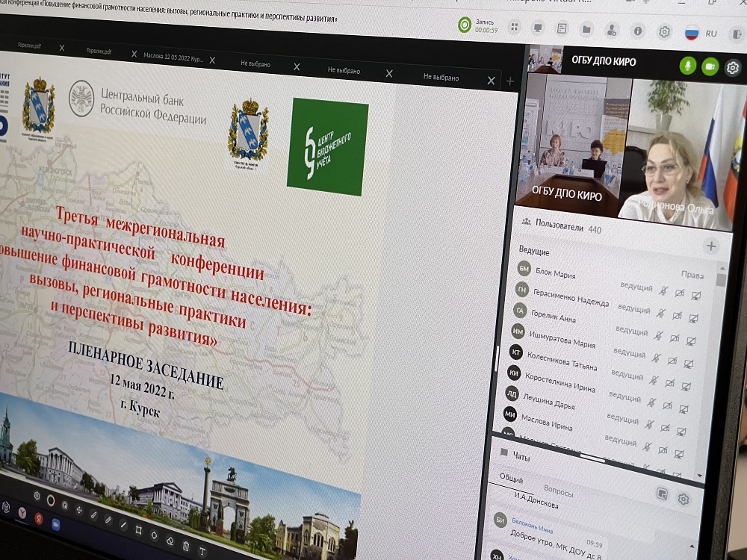This screenshot has width=747, height=560.
Task: Open the RU language selector
Action: [x=711, y=34]
